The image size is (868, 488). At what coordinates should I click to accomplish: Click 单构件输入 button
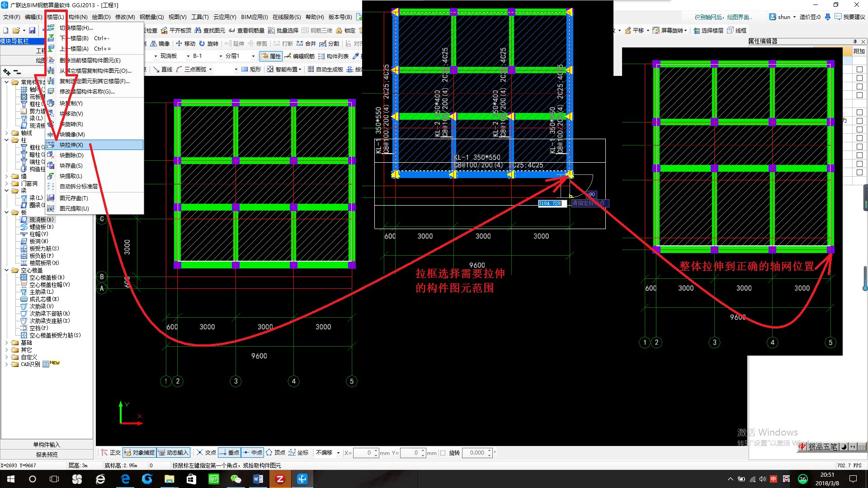(47, 445)
